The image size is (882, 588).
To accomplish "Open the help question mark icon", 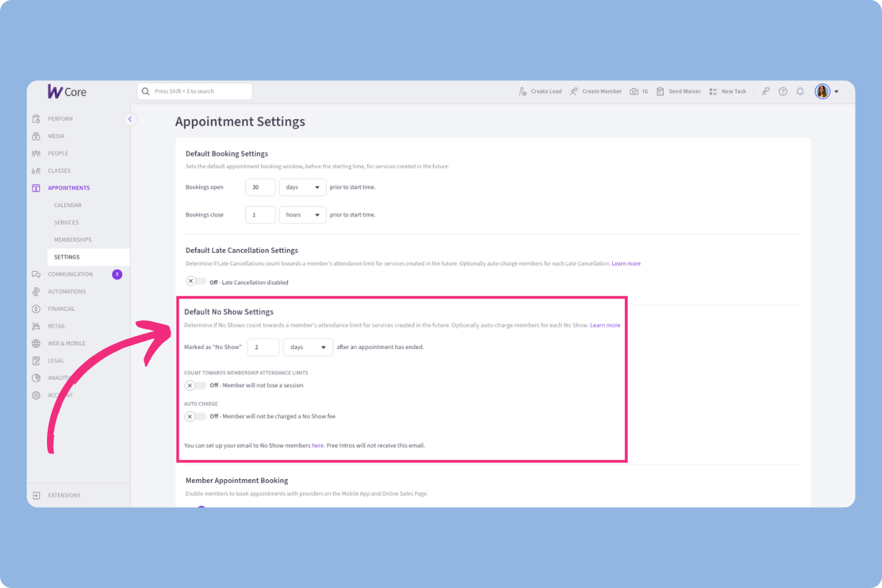I will coord(782,90).
